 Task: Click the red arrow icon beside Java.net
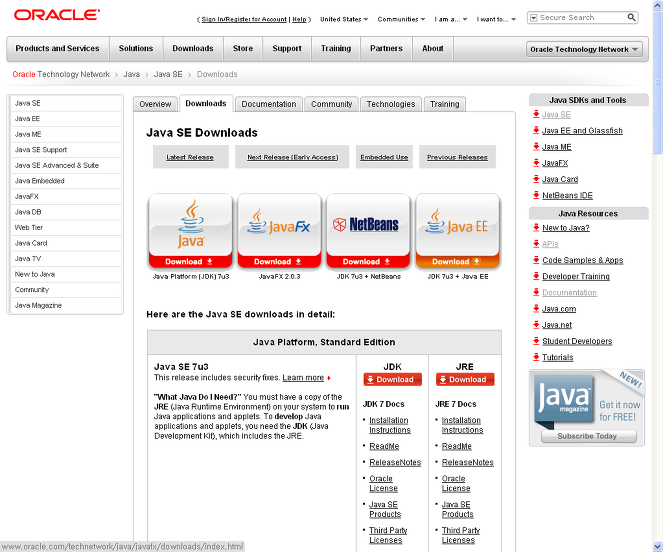(536, 324)
